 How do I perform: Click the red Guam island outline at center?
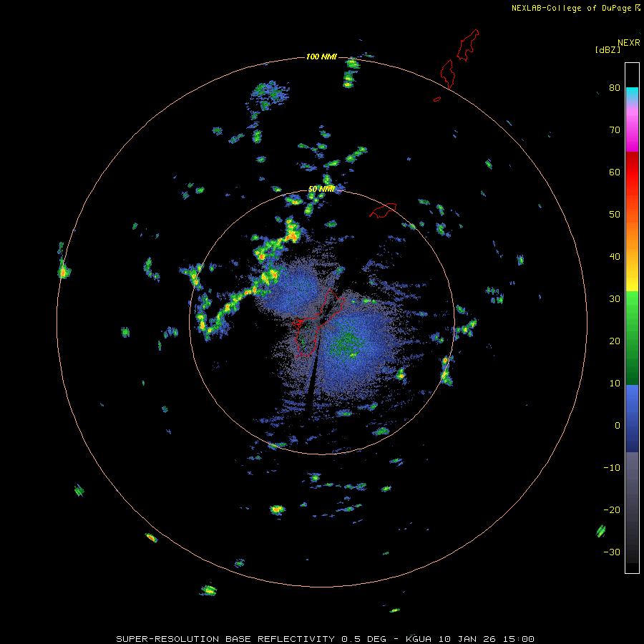tap(318, 323)
